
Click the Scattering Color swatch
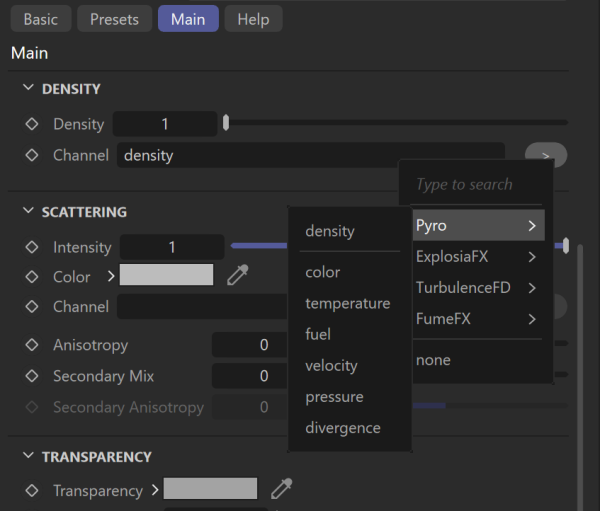pos(166,275)
